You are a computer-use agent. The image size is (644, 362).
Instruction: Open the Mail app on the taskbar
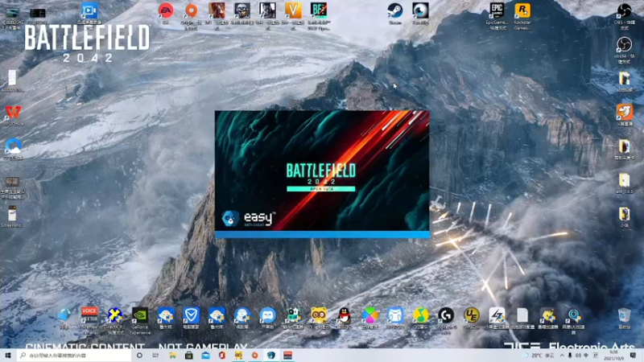point(205,355)
